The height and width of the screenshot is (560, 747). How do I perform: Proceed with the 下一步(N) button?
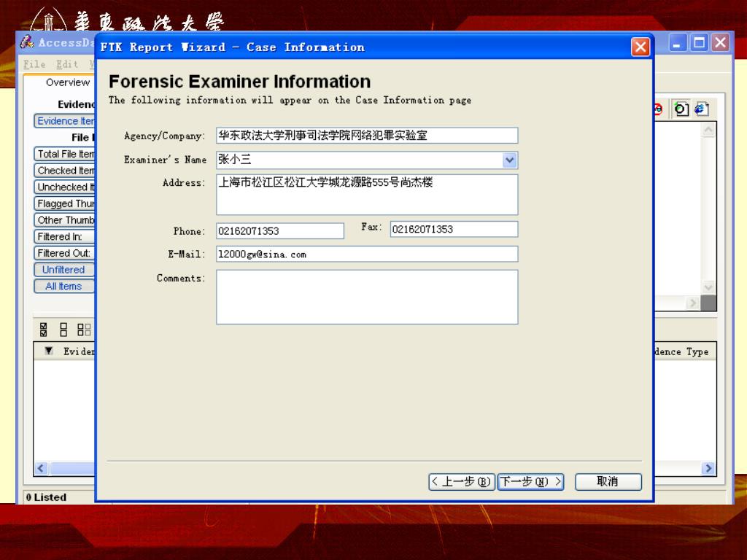[x=531, y=482]
